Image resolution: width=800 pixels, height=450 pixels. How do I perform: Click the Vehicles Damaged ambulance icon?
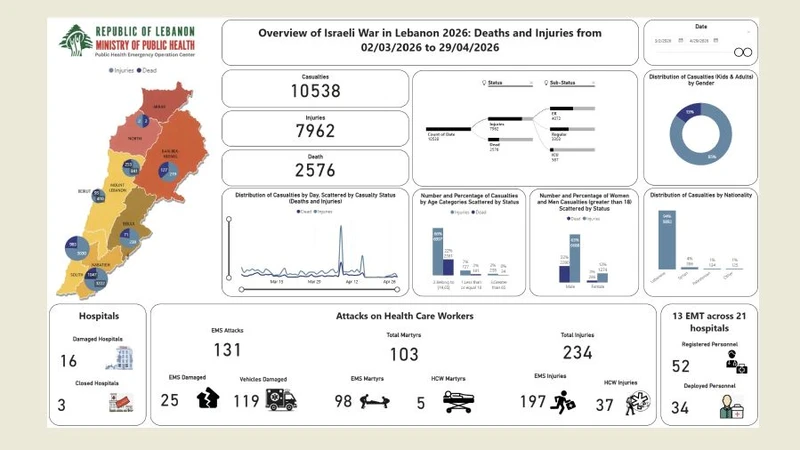click(279, 400)
